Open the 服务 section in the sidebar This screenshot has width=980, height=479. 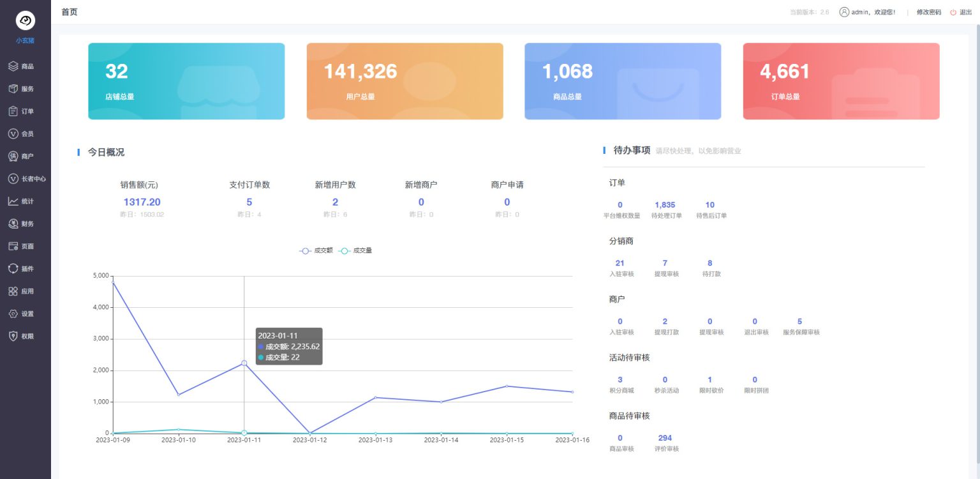[x=26, y=88]
